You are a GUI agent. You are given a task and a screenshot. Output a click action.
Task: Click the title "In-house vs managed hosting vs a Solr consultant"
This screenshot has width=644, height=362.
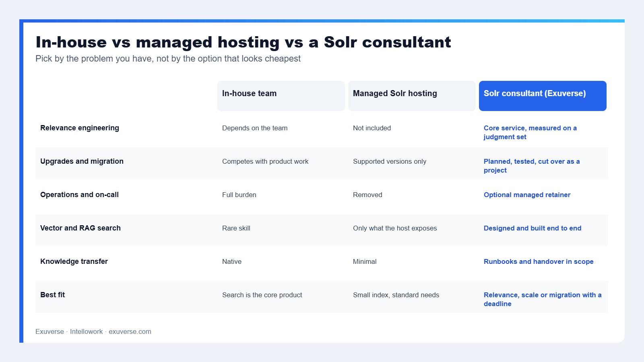[x=243, y=42]
